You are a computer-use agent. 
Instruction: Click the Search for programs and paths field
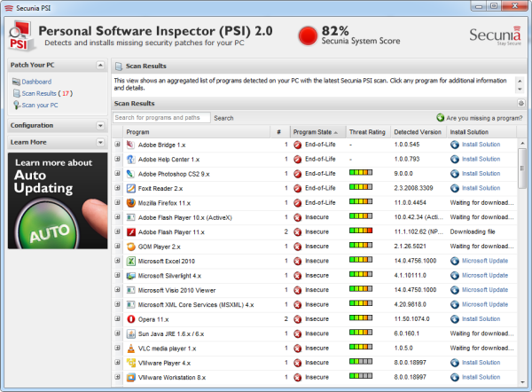[161, 117]
